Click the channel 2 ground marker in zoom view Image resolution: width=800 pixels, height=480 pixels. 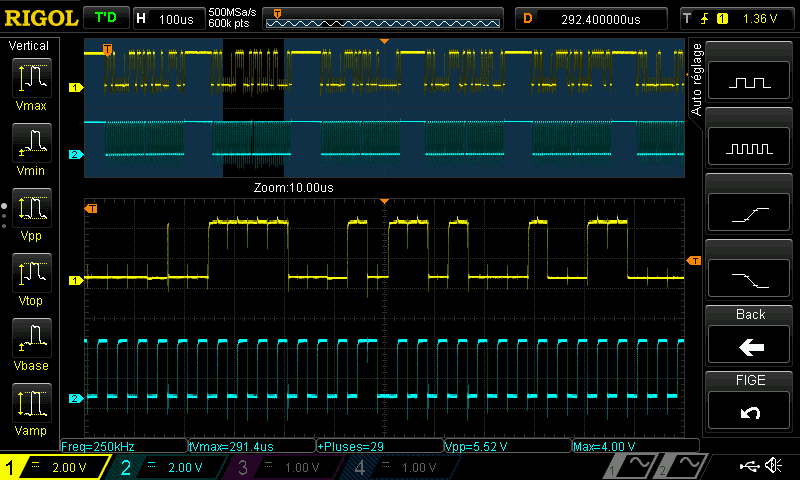(x=76, y=398)
